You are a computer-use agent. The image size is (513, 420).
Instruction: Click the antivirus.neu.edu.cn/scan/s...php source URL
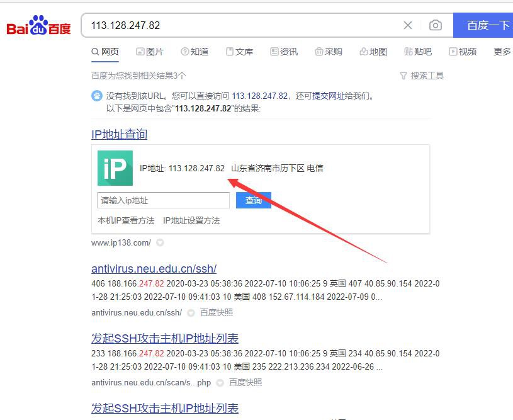pos(151,383)
